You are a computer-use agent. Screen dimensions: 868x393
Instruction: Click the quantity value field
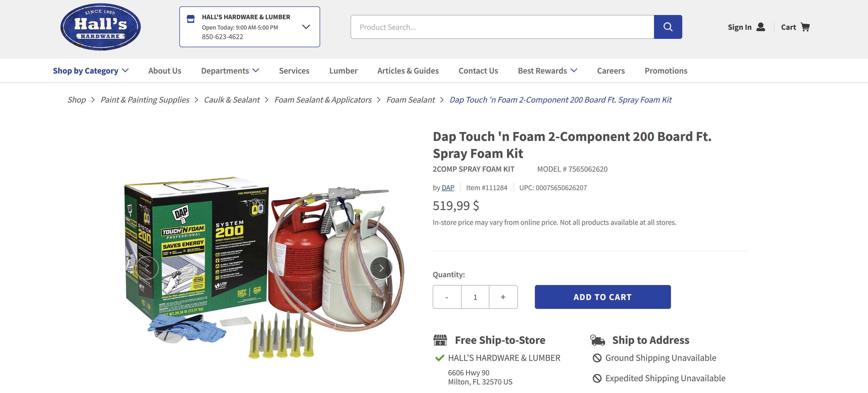click(475, 297)
